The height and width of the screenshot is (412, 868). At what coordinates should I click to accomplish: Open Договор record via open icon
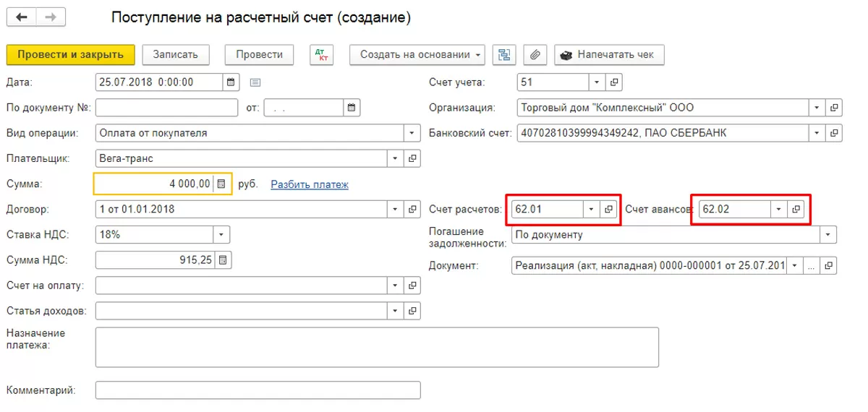pos(412,210)
